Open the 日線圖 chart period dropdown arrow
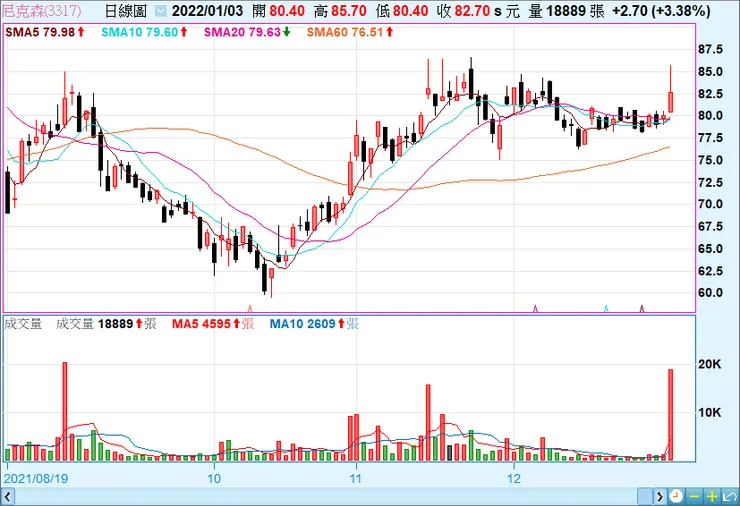Screen dimensions: 740x506 point(160,11)
